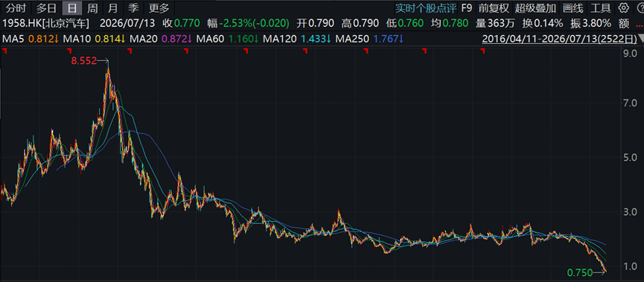The height and width of the screenshot is (282, 644).
Task: Open the settings gear icon
Action: click(x=623, y=7)
